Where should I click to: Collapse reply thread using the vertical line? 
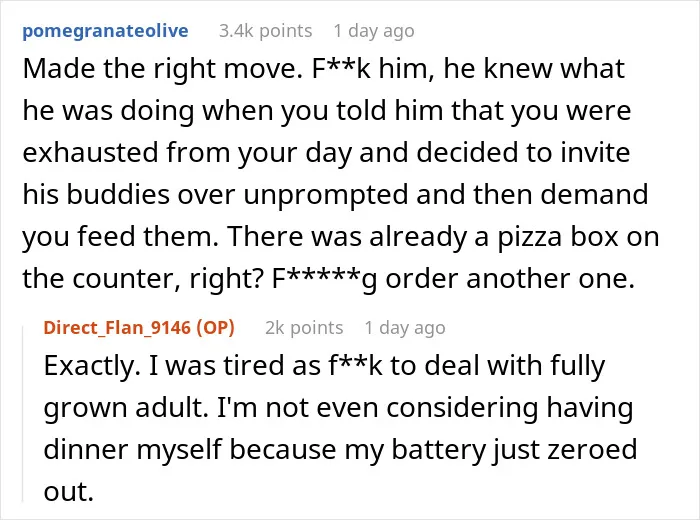pos(23,414)
